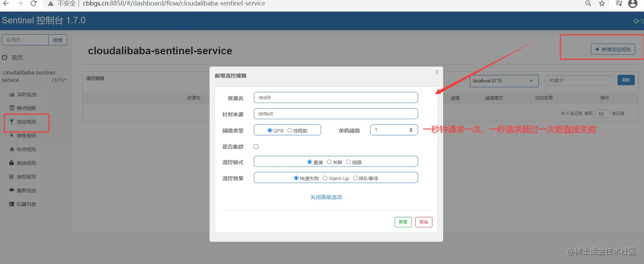
Task: Open the 簇点链路 menu item
Action: [x=26, y=108]
